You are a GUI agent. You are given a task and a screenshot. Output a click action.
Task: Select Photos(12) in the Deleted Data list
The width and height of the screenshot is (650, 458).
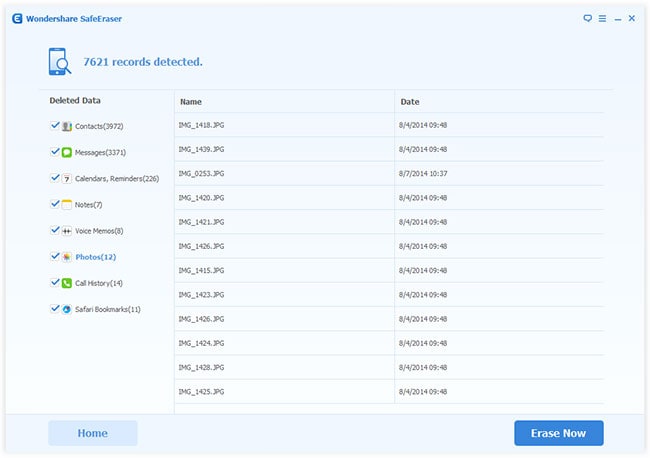click(95, 257)
